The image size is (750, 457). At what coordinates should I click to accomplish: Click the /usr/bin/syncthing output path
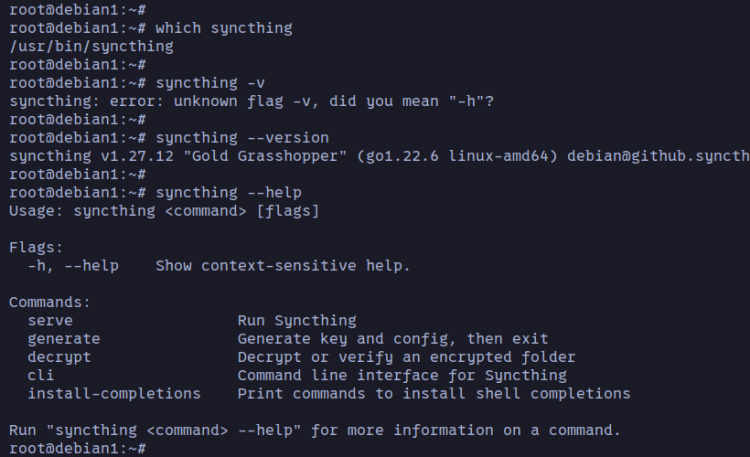tap(91, 46)
